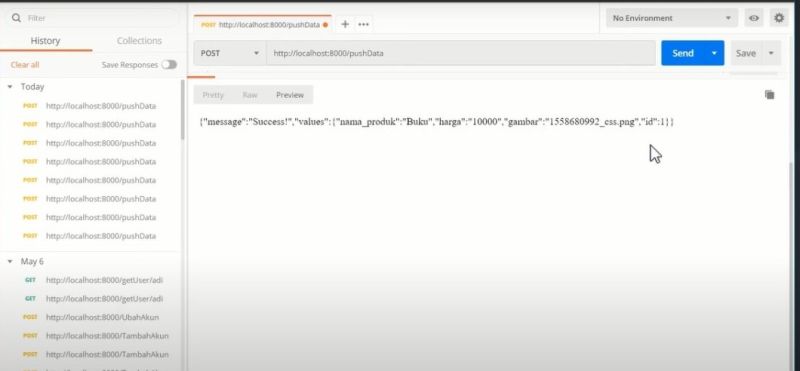Switch response view to Pretty
The width and height of the screenshot is (800, 371).
(x=213, y=95)
